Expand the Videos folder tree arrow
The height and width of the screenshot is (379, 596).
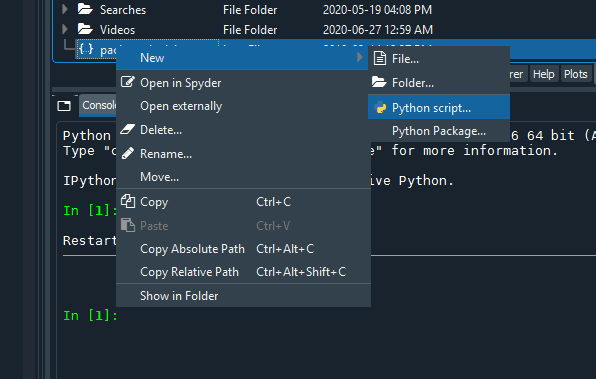65,29
